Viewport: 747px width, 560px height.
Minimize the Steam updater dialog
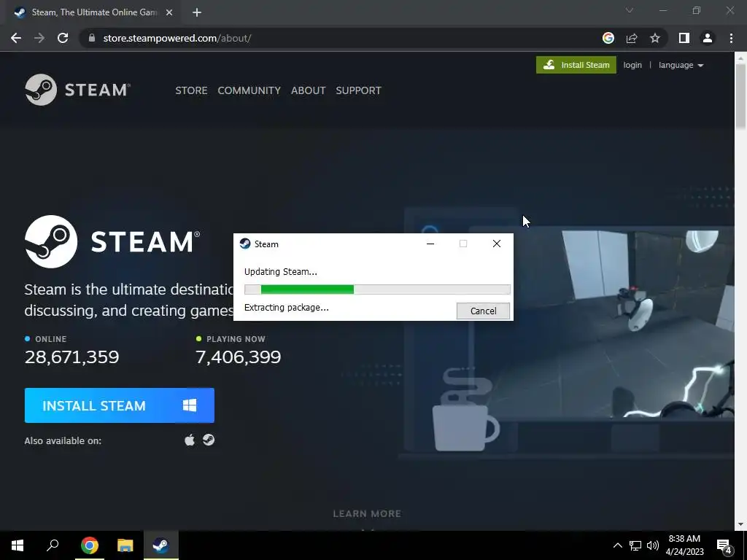(x=430, y=244)
